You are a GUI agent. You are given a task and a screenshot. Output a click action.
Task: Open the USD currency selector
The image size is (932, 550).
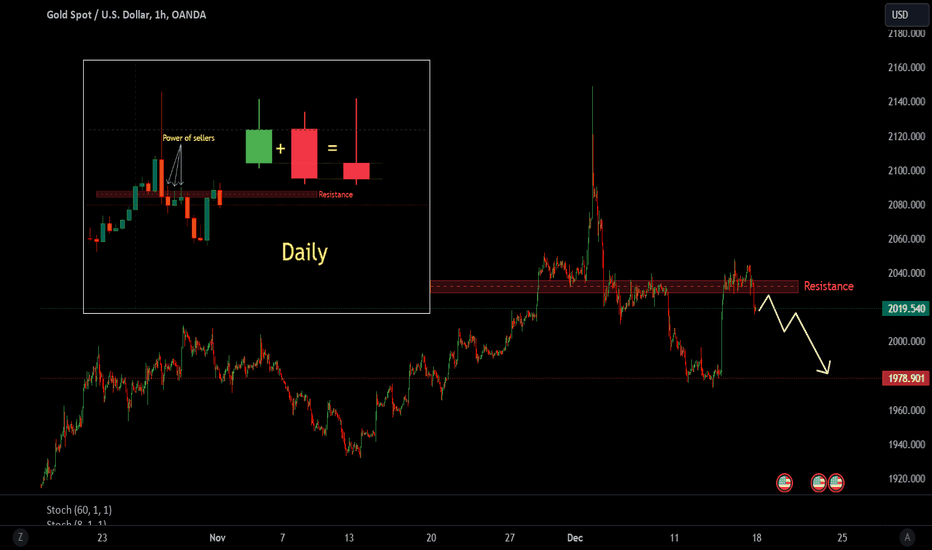pyautogui.click(x=906, y=15)
